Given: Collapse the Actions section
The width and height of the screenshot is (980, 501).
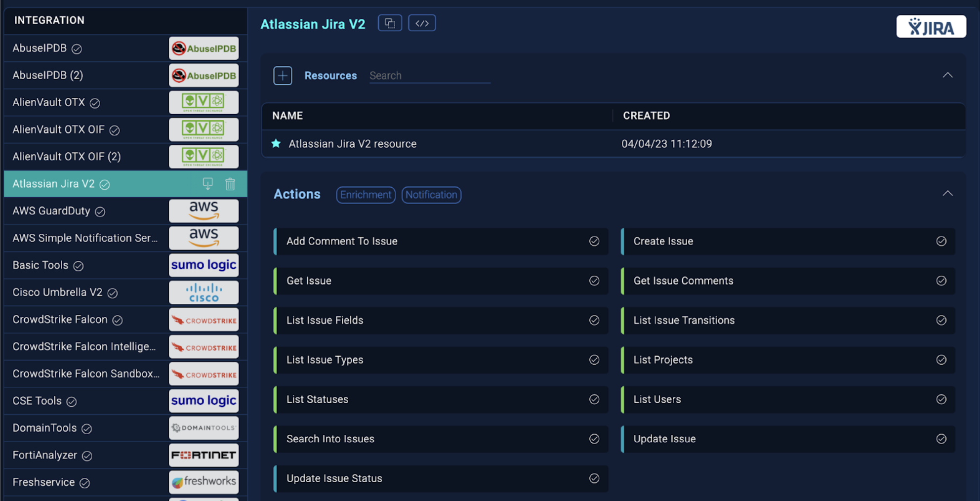Looking at the screenshot, I should point(947,193).
